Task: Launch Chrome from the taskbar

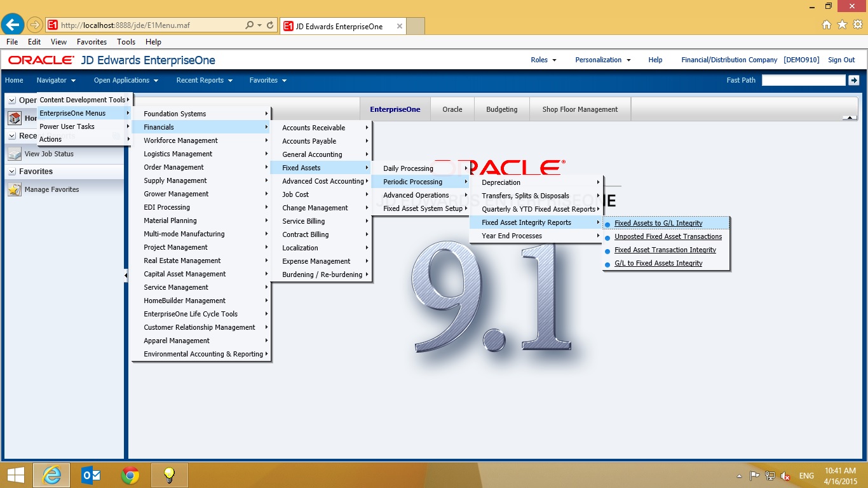Action: [130, 475]
